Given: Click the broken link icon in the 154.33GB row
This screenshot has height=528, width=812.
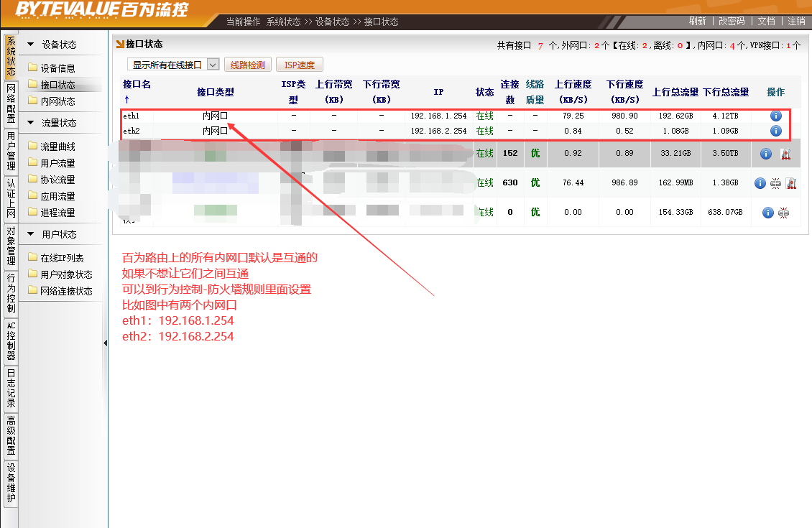Looking at the screenshot, I should pos(783,213).
